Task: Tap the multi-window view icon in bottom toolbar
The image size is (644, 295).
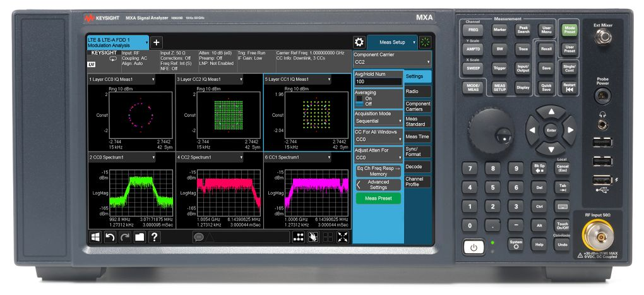Action: point(328,237)
